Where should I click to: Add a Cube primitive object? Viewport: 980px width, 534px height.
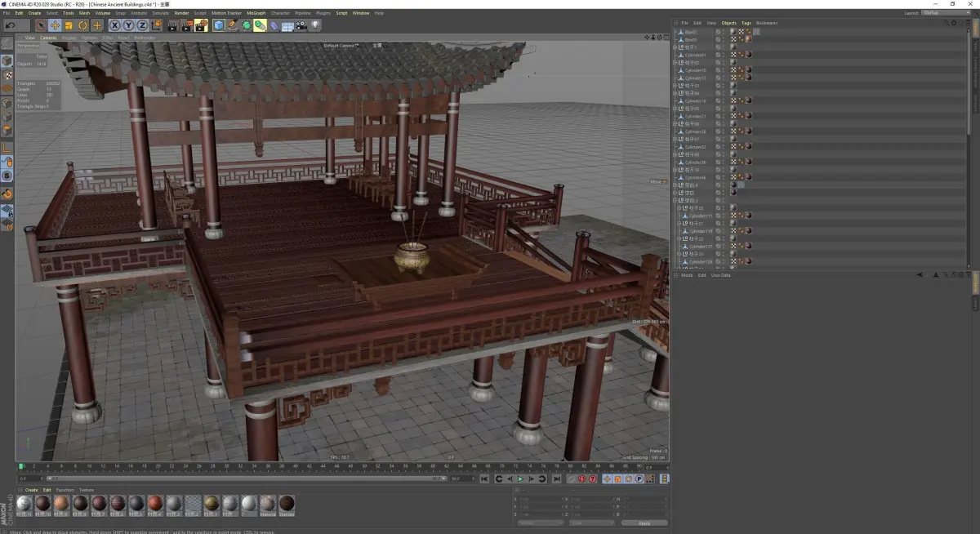click(219, 25)
